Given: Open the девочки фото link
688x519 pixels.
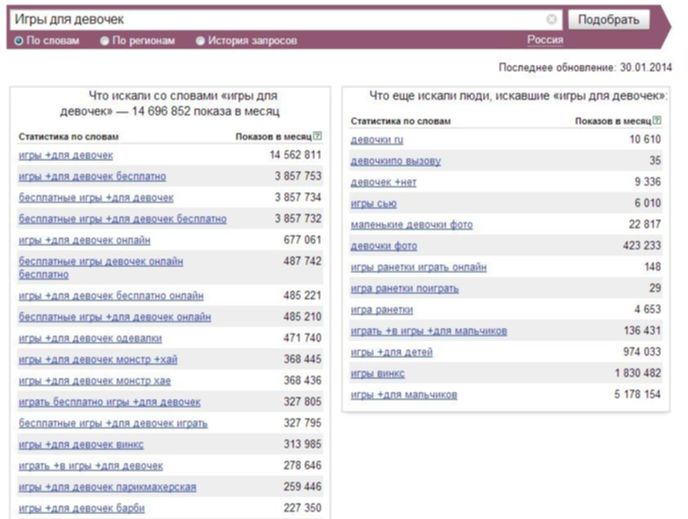Looking at the screenshot, I should [x=384, y=246].
